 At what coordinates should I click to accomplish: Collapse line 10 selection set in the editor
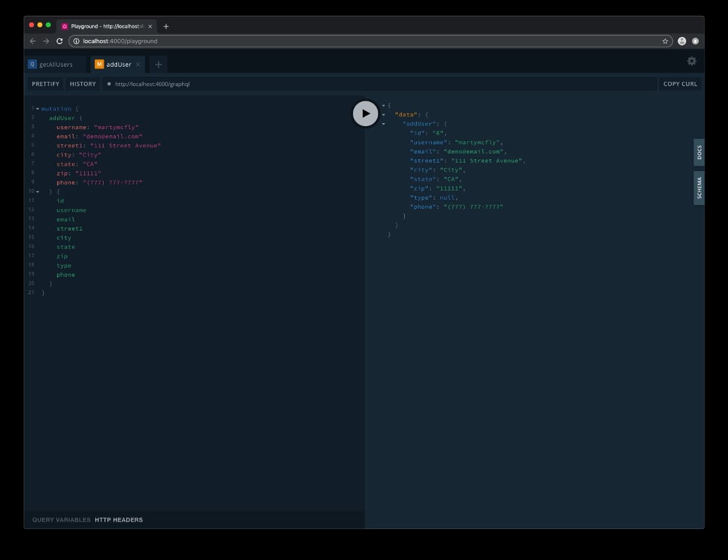tap(36, 191)
